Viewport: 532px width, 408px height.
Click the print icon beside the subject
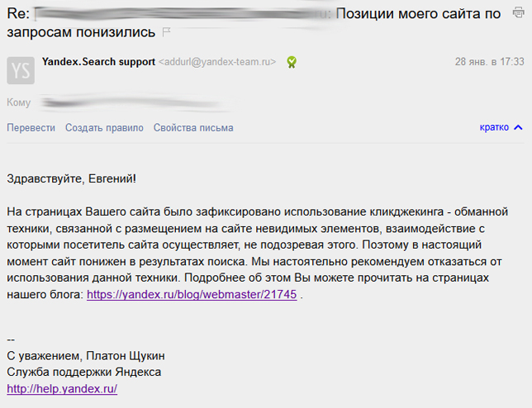click(x=518, y=12)
